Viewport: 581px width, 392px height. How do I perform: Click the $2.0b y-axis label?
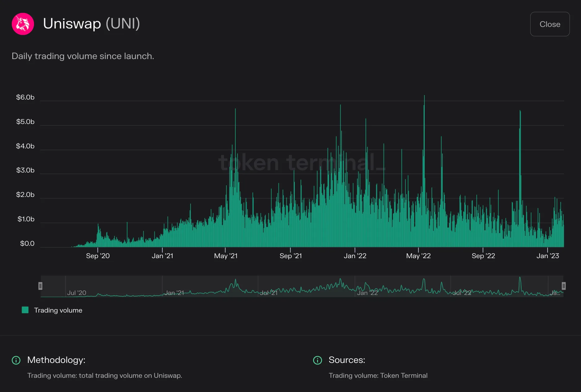point(25,195)
